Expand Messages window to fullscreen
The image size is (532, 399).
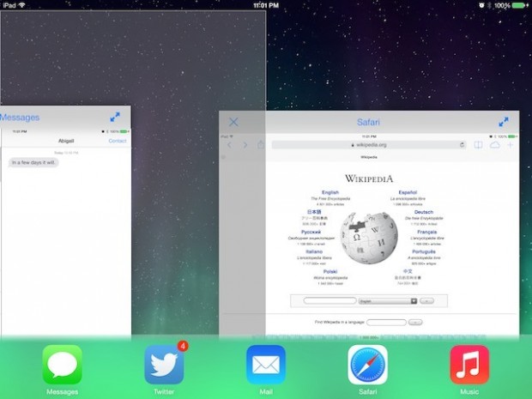click(x=115, y=118)
